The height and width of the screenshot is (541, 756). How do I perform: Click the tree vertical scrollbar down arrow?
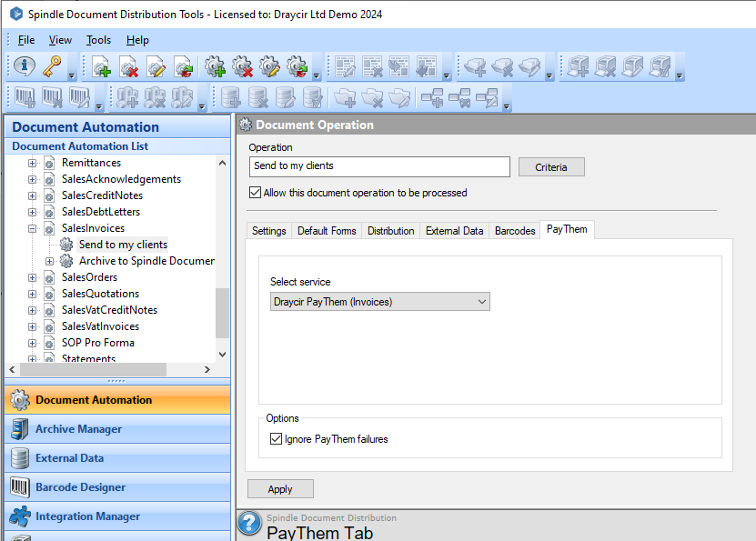click(222, 355)
